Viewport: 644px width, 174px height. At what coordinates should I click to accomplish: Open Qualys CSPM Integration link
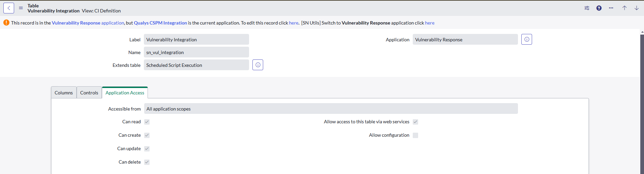(160, 23)
